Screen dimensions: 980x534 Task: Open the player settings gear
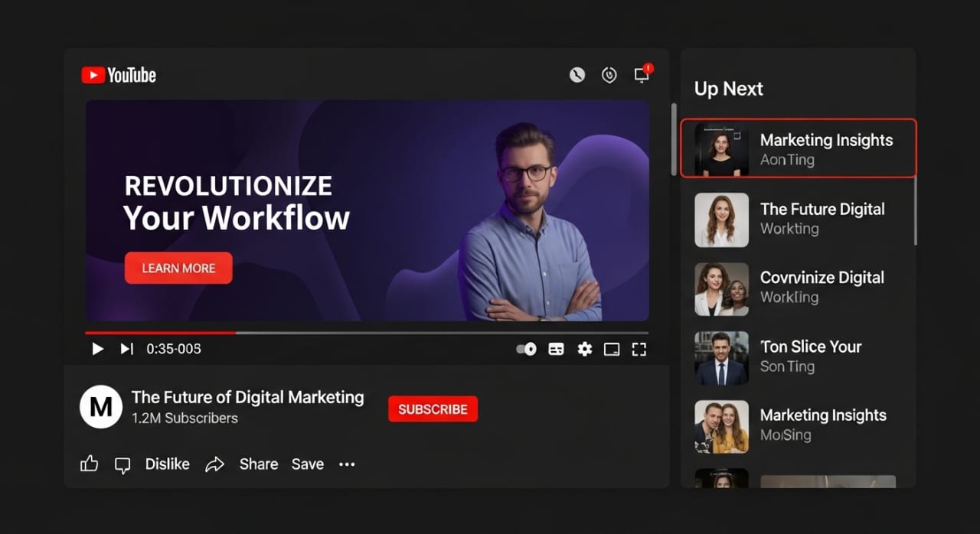pos(585,349)
